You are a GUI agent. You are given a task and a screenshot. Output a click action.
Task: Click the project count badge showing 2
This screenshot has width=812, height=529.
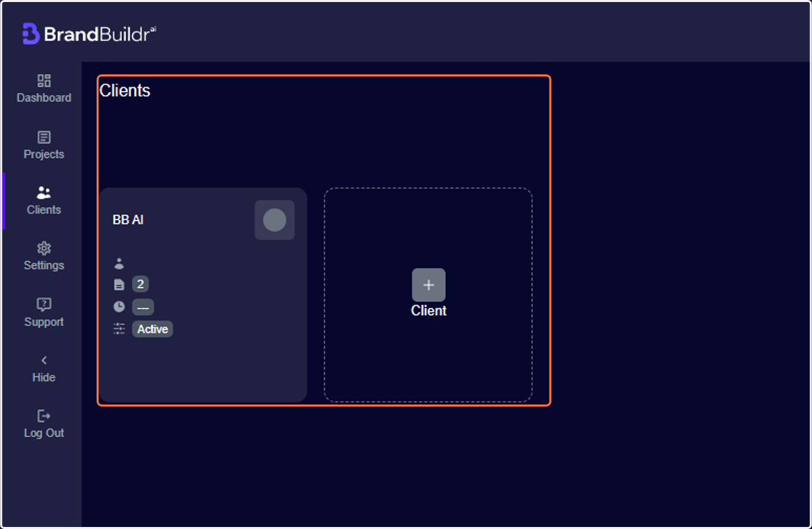pyautogui.click(x=141, y=284)
